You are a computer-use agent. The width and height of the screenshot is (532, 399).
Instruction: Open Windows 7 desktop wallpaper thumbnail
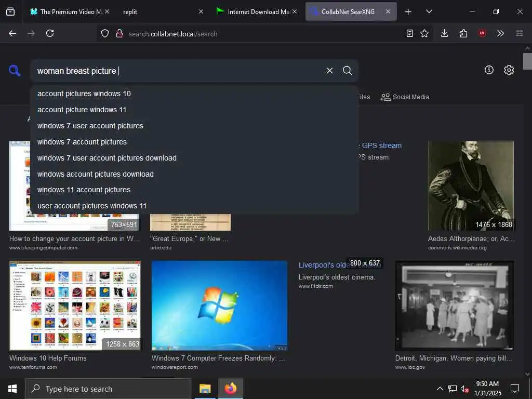(x=220, y=305)
